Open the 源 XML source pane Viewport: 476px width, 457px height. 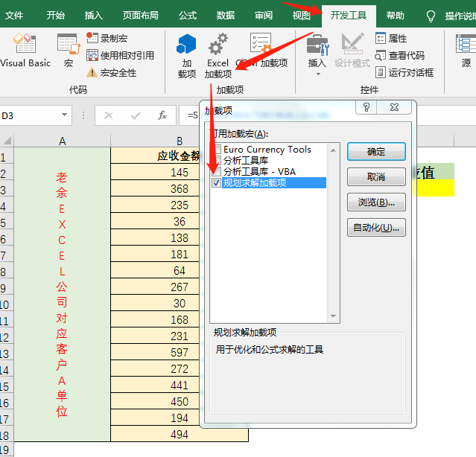click(466, 51)
